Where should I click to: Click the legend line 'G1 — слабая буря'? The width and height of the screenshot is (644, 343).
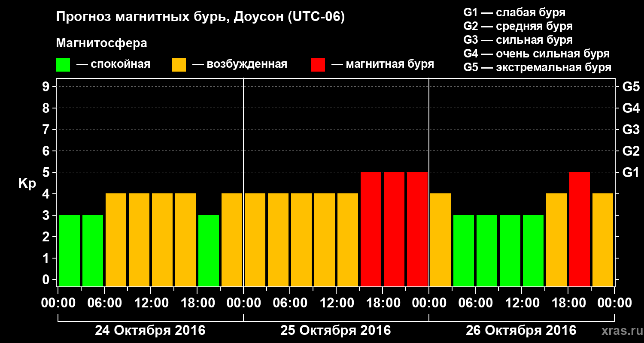(x=514, y=12)
